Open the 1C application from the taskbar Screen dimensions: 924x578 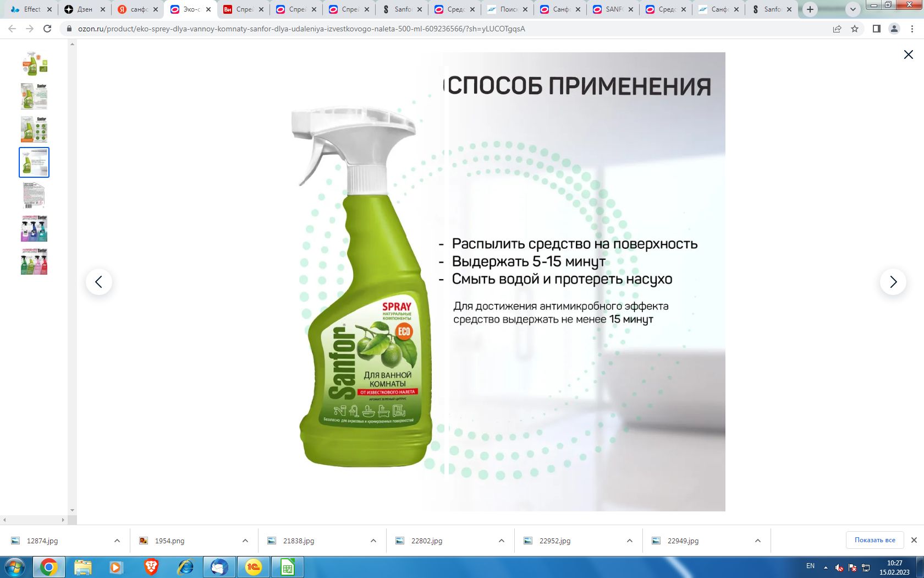(254, 567)
